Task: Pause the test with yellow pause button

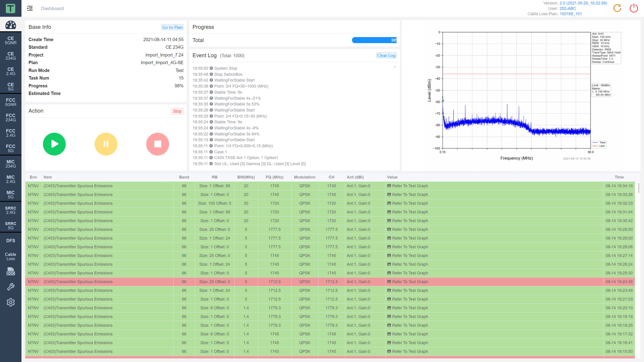Action: pyautogui.click(x=106, y=144)
